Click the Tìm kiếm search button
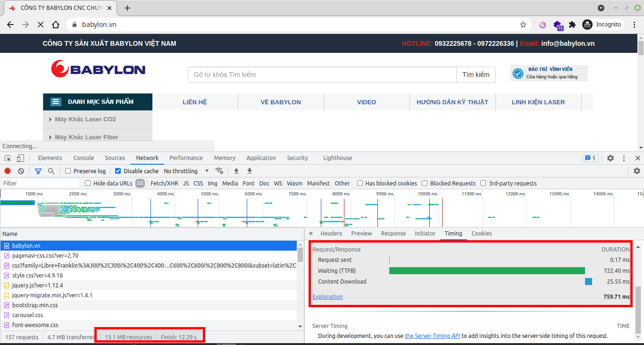 click(x=476, y=75)
